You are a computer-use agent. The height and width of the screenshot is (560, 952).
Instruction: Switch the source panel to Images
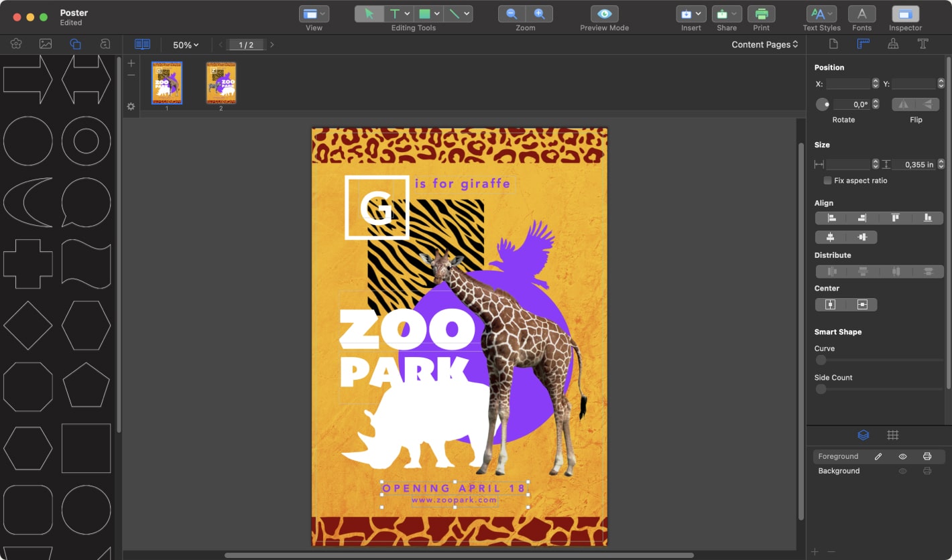tap(44, 44)
